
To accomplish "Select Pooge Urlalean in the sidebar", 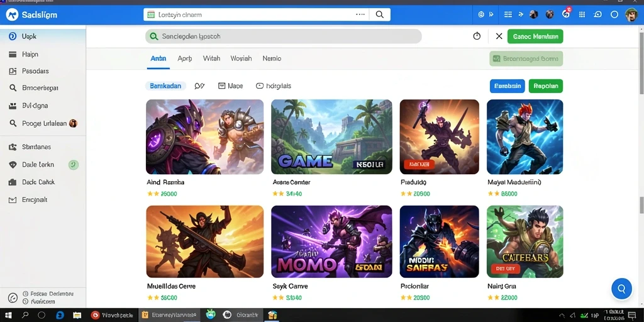I will 43,123.
